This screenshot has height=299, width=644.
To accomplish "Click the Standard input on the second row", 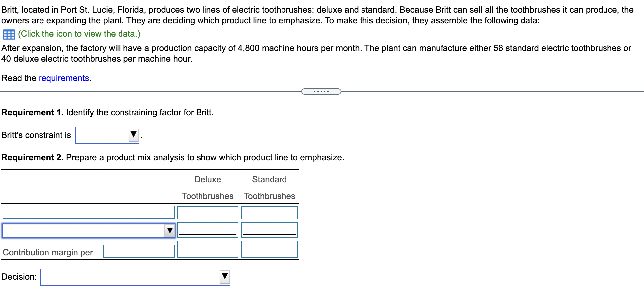I will [269, 230].
